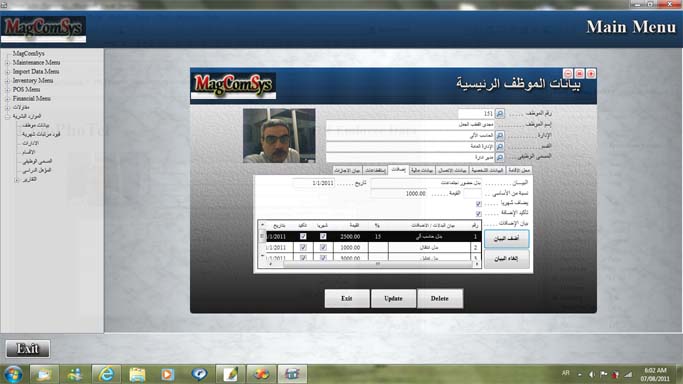Click the volume speaker tray icon
683x384 pixels.
(x=592, y=374)
